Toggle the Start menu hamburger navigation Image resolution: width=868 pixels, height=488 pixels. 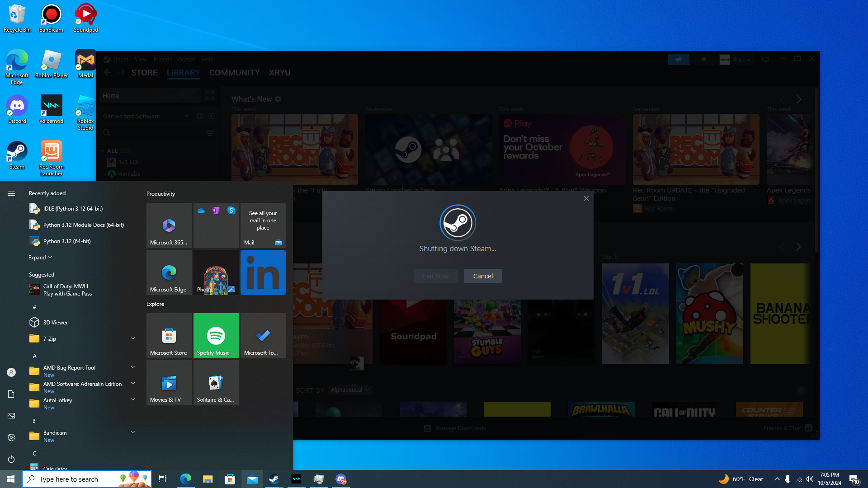pos(11,193)
